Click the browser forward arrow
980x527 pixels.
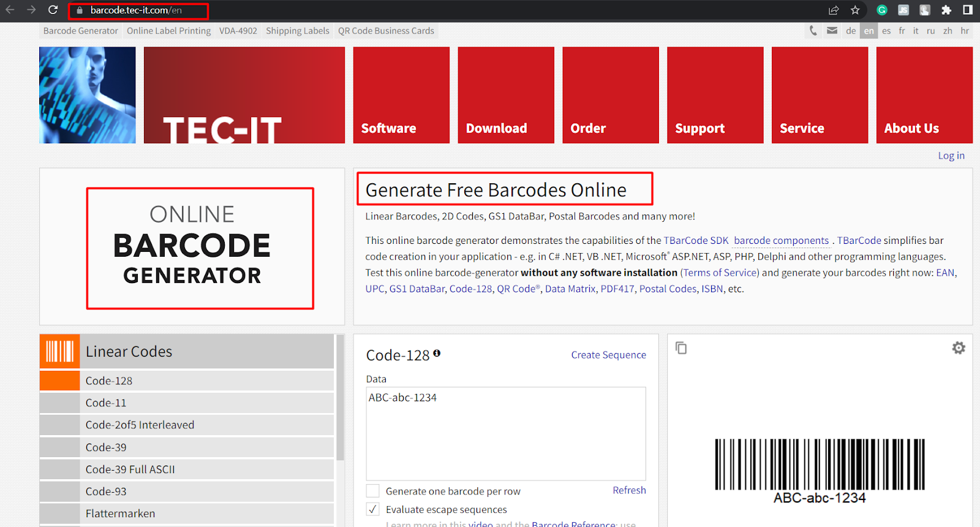31,10
